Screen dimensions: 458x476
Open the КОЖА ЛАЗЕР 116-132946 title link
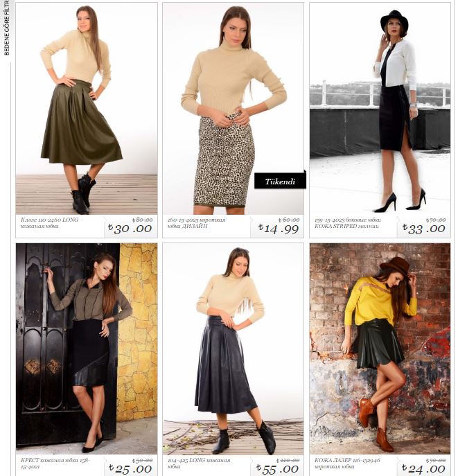coord(348,464)
